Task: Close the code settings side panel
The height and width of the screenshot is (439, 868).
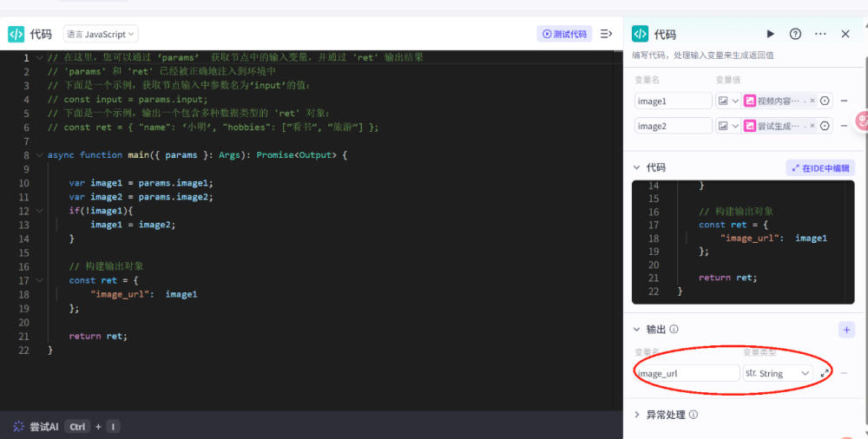Action: click(845, 35)
